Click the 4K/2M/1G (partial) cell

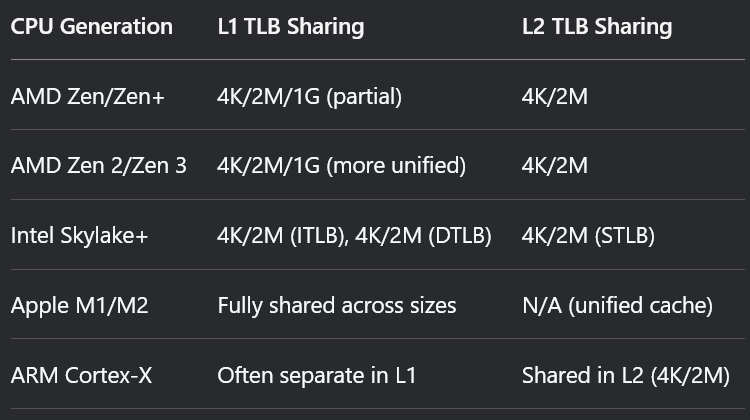click(309, 97)
